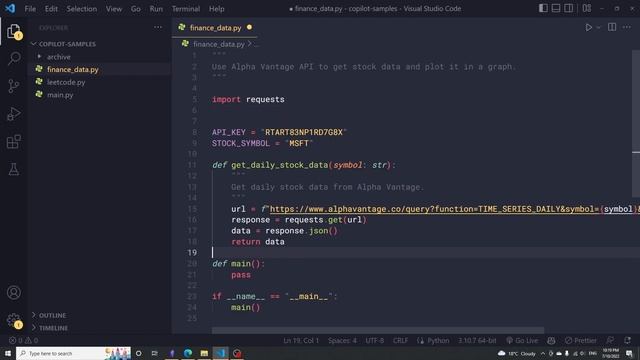Split the editor to the right
Image resolution: width=640 pixels, height=360 pixels.
tap(612, 27)
